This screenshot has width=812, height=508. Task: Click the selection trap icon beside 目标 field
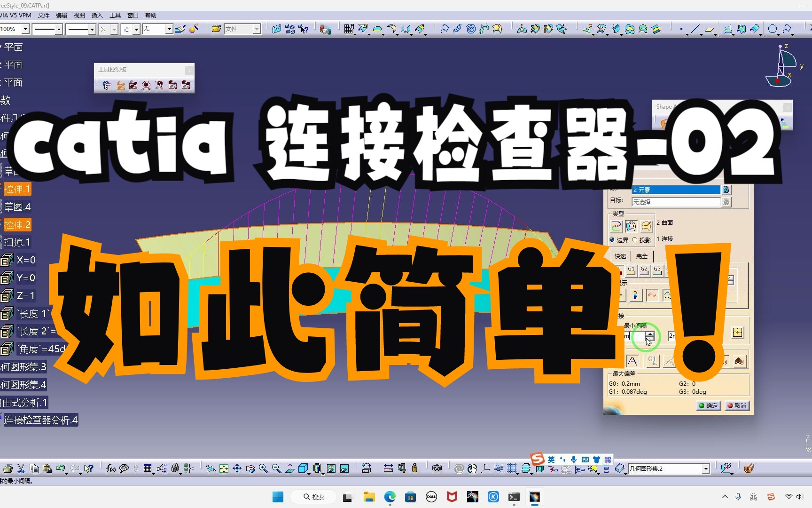pyautogui.click(x=726, y=202)
